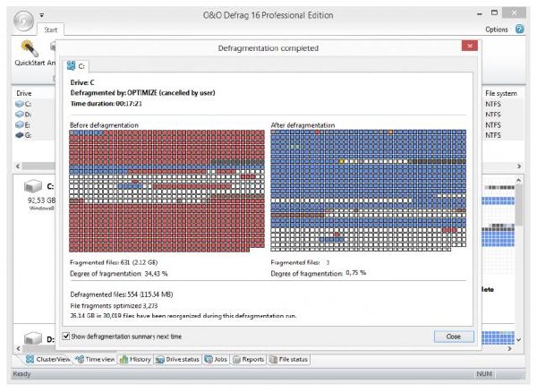Open the ClusterView tab
The width and height of the screenshot is (537, 392).
tap(47, 359)
